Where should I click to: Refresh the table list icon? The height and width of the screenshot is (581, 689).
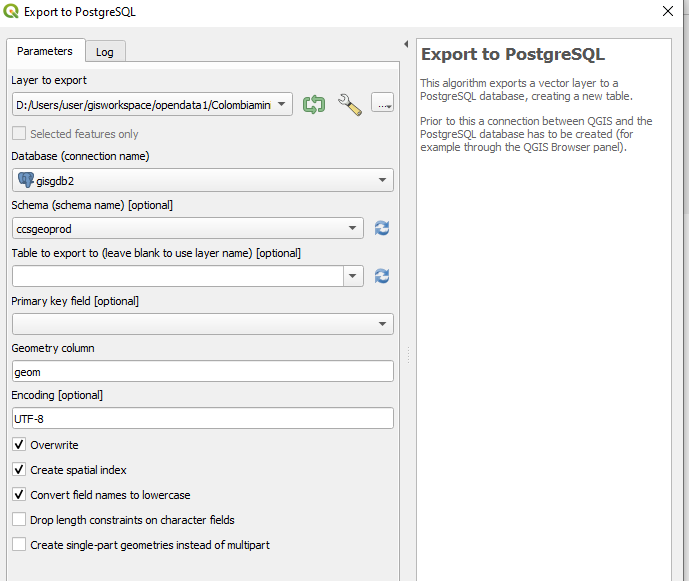click(381, 276)
